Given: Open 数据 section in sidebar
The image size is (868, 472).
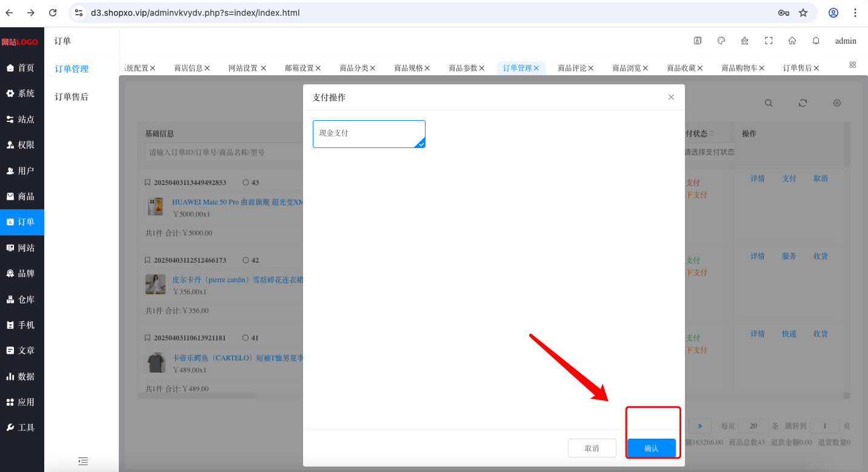Looking at the screenshot, I should tap(22, 377).
